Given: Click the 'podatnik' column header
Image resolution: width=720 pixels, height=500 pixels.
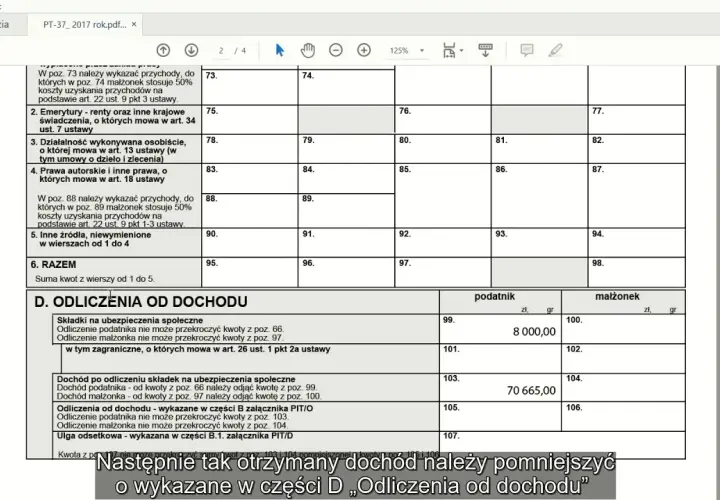Looking at the screenshot, I should click(495, 297).
